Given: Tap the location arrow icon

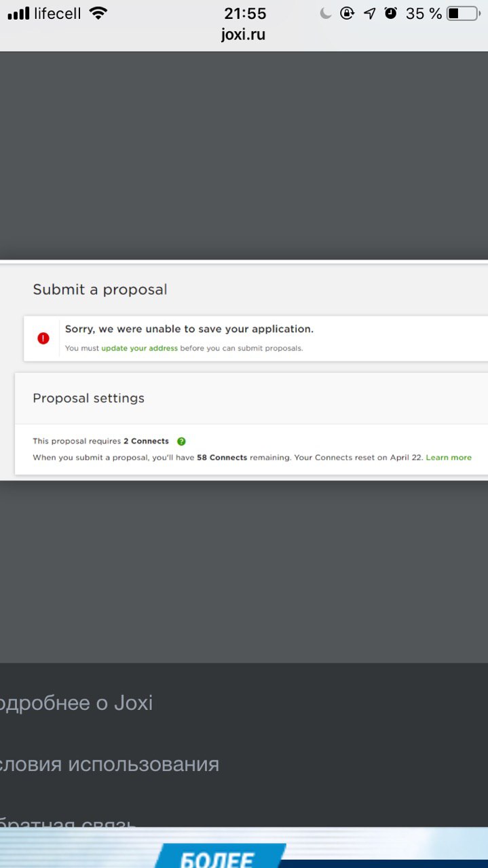Looking at the screenshot, I should 370,13.
